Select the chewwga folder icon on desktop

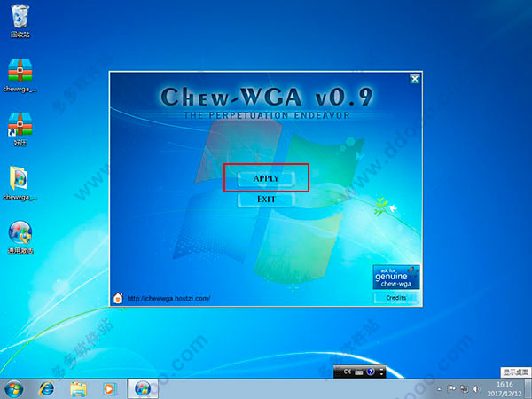[x=20, y=183]
